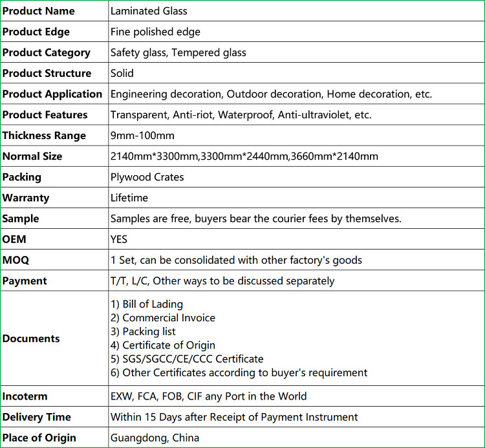485x448 pixels.
Task: Click the "YES" value for OEM
Action: (119, 239)
